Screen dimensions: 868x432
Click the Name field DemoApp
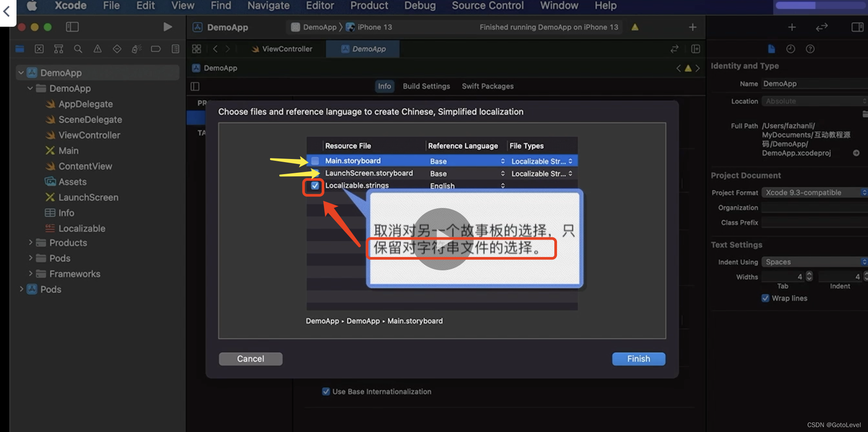coord(815,84)
